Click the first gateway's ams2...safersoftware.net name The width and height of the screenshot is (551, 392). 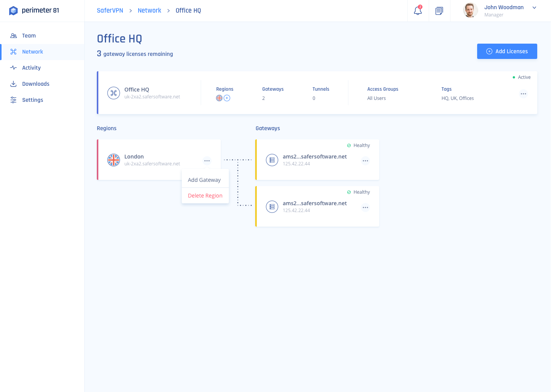[x=315, y=157]
